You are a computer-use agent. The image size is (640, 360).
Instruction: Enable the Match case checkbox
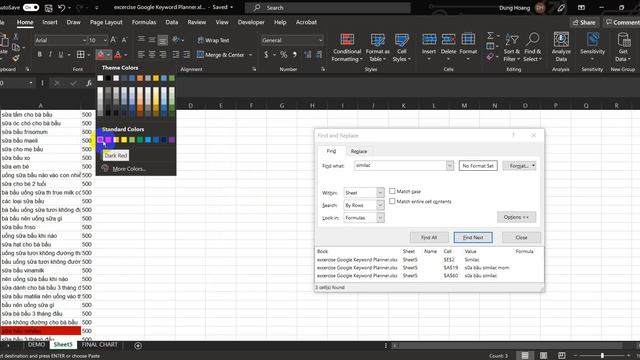click(392, 191)
